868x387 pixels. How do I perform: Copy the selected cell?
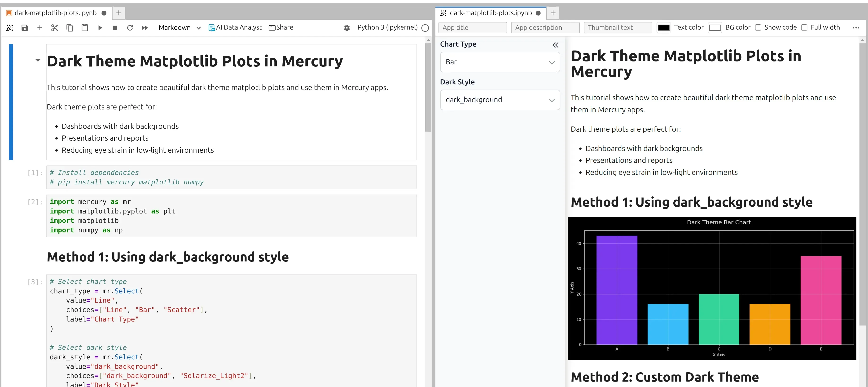tap(70, 28)
